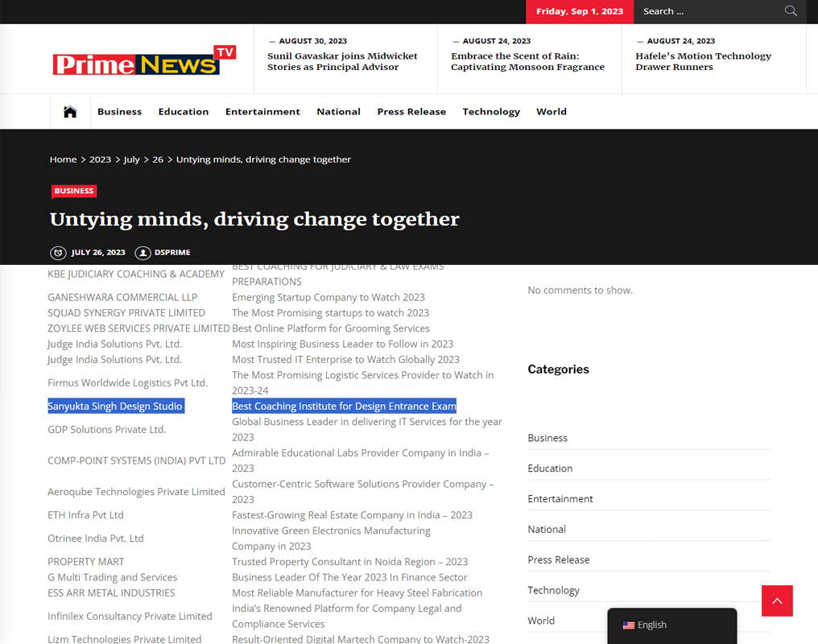Image resolution: width=818 pixels, height=644 pixels.
Task: Click Otrinee India Pvt. Ltd cell
Action: click(96, 539)
